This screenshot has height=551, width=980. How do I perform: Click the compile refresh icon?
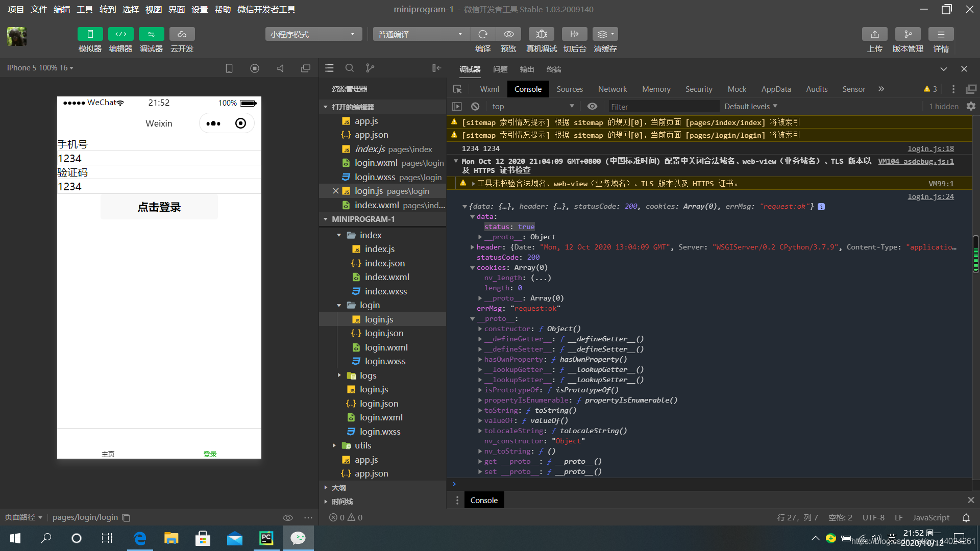tap(483, 34)
